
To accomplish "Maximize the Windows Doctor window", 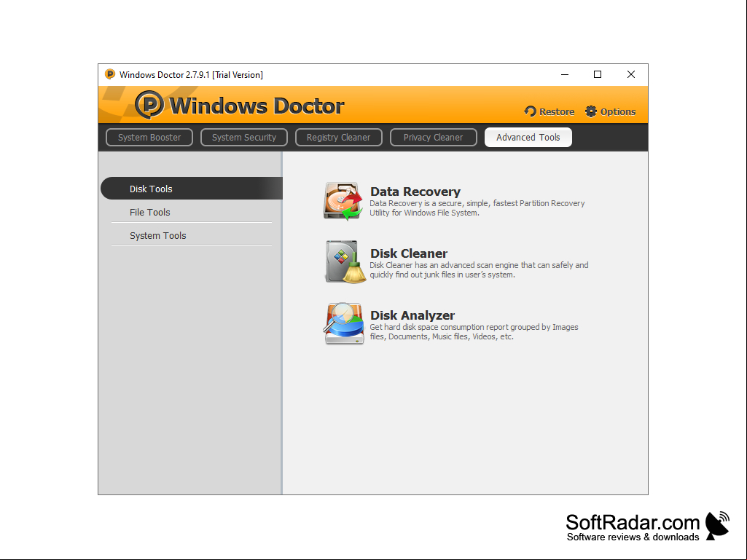I will pos(598,74).
